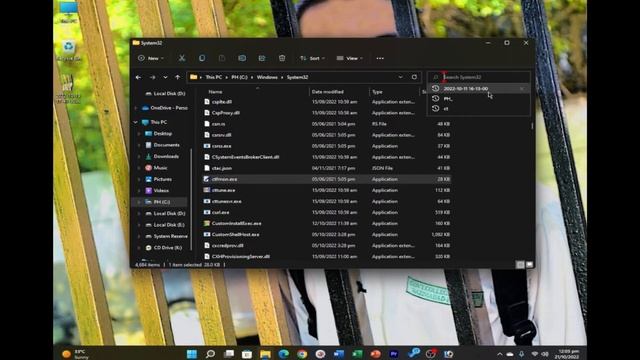
Task: Select the CustomShellHost.exe file
Action: pos(235,234)
